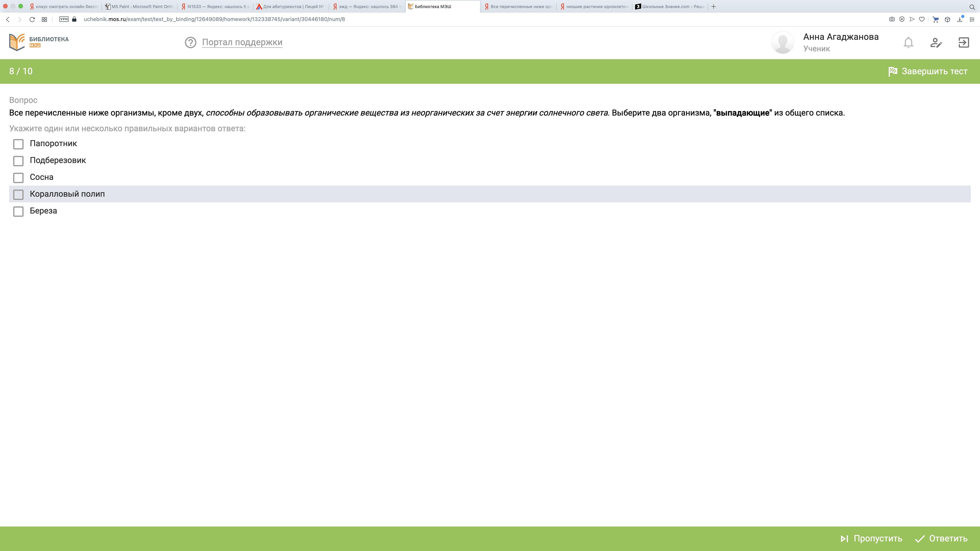The image size is (980, 551).
Task: Select the Береза checkbox
Action: tap(18, 211)
